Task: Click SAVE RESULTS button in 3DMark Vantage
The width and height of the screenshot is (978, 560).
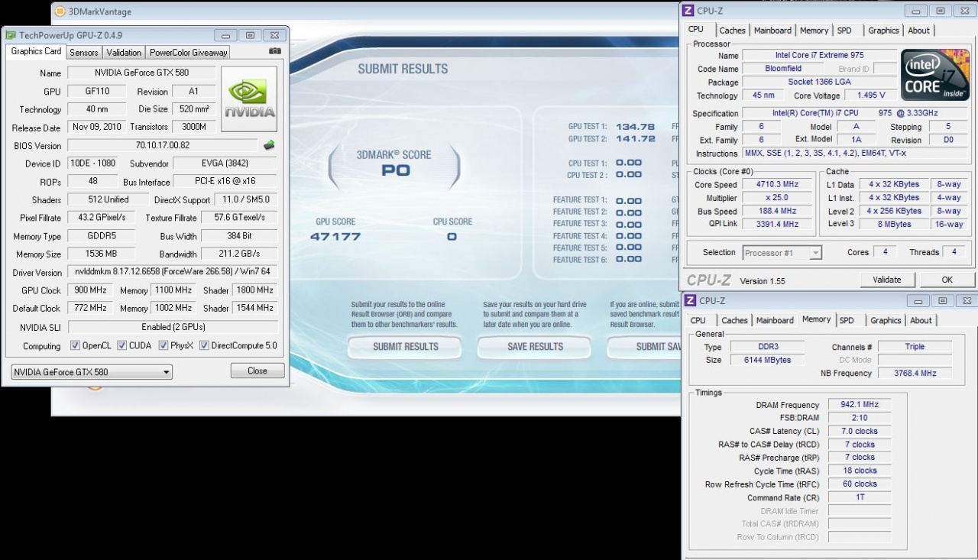Action: [x=535, y=346]
